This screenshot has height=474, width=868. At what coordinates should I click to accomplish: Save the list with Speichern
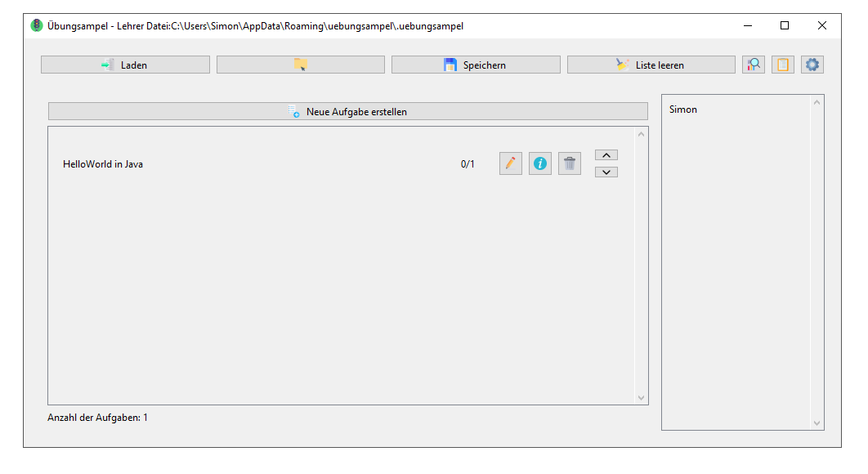[x=476, y=65]
